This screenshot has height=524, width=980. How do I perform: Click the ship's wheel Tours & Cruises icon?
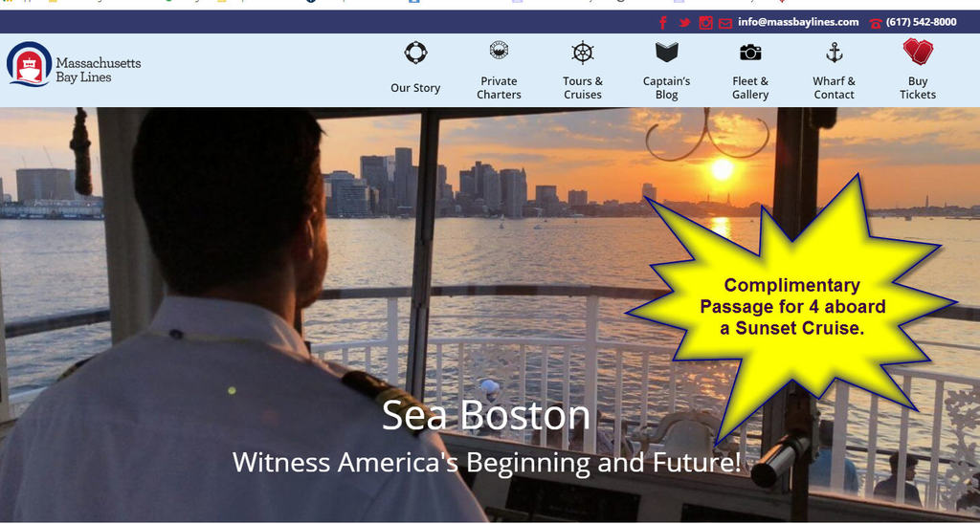[583, 53]
